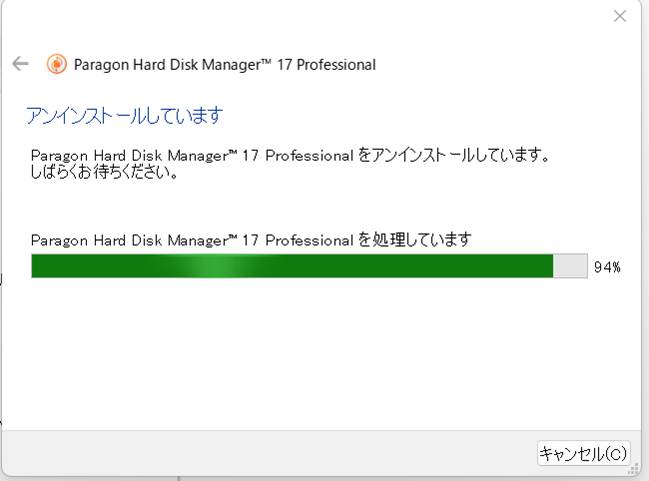Click the resize grip at window corner
The width and height of the screenshot is (649, 481).
coord(635,467)
